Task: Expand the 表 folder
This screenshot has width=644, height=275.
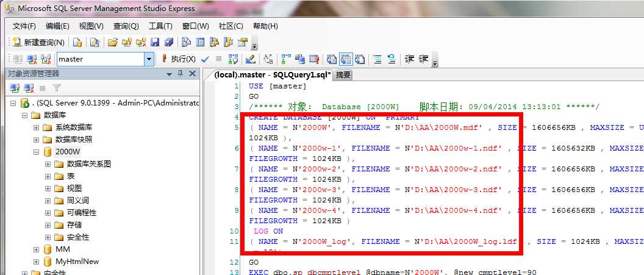Action: (x=48, y=176)
